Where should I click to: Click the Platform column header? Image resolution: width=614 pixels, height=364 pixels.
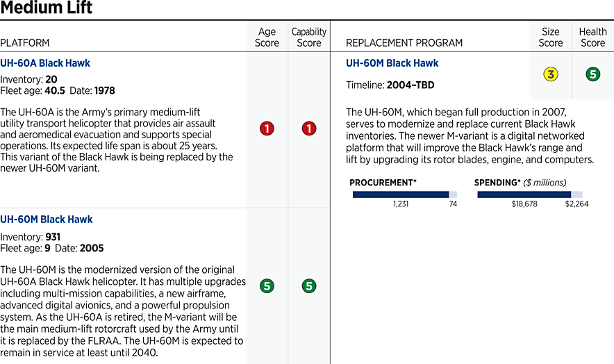click(x=24, y=43)
